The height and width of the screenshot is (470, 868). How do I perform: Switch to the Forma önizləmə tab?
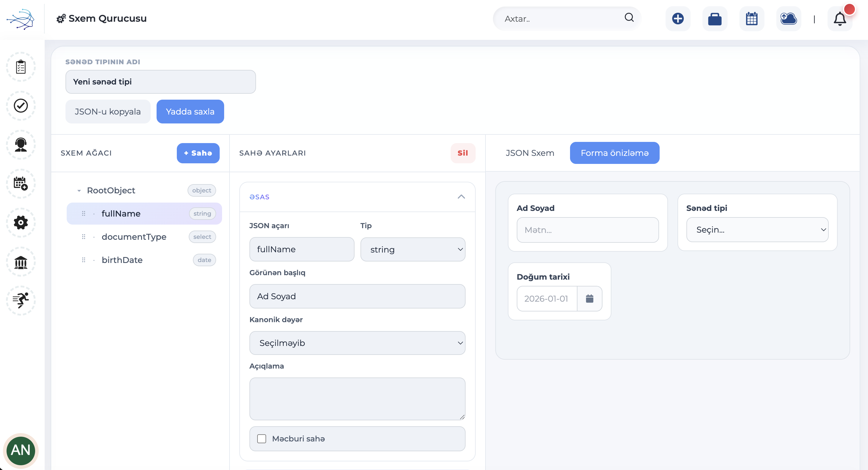pyautogui.click(x=615, y=153)
